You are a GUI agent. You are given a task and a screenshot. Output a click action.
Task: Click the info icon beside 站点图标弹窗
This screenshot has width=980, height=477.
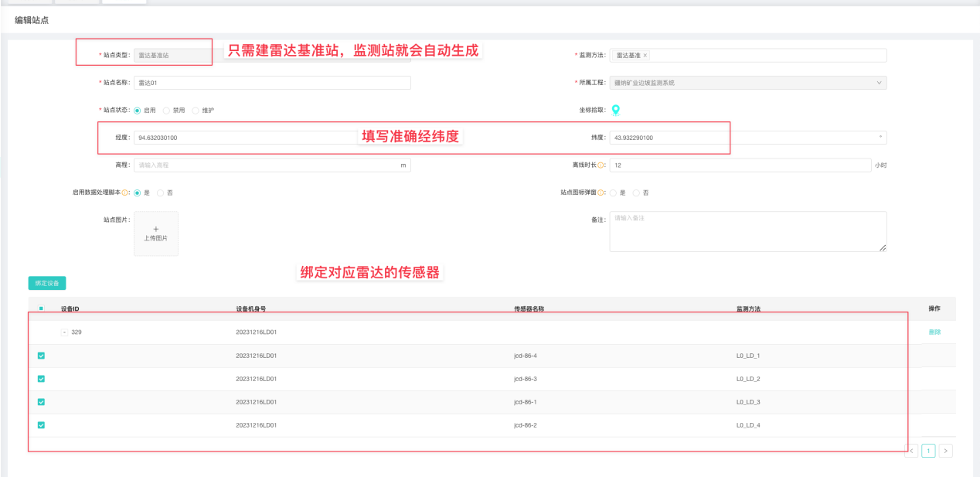[x=601, y=193]
